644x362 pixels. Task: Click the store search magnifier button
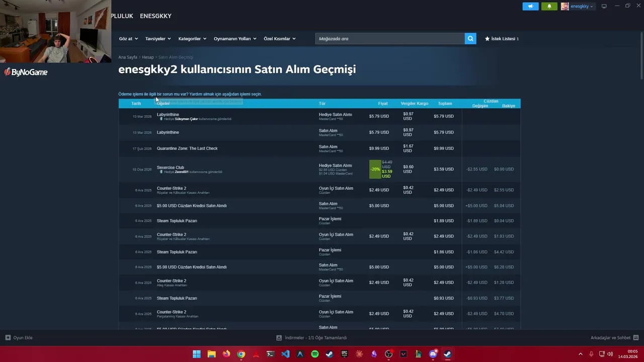pos(470,39)
